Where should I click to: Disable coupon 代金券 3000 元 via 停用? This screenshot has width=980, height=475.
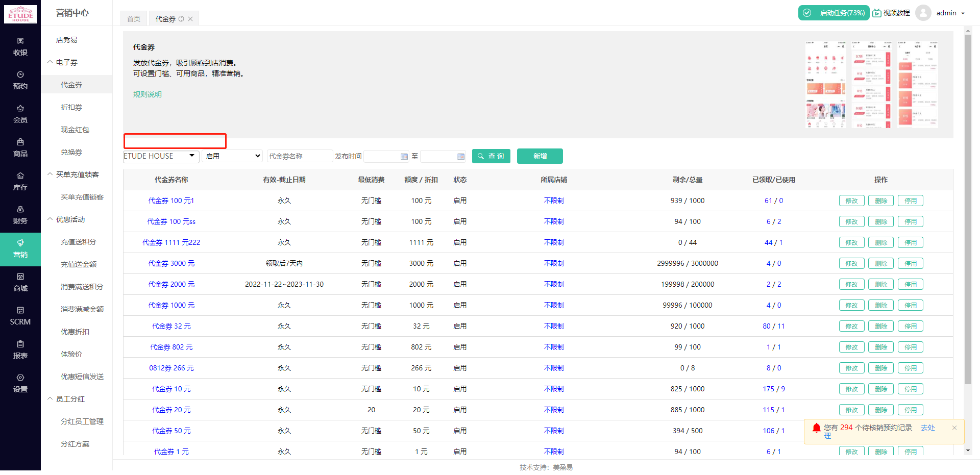[x=910, y=263]
